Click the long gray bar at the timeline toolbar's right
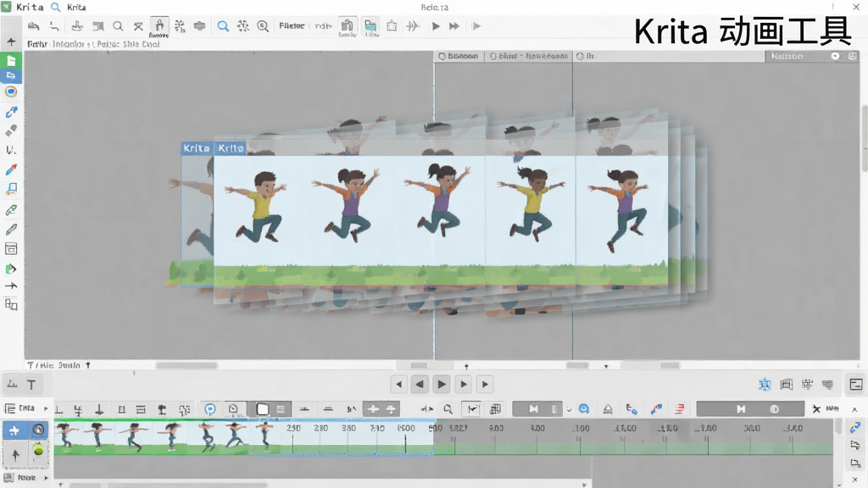Image resolution: width=868 pixels, height=488 pixels. [750, 409]
